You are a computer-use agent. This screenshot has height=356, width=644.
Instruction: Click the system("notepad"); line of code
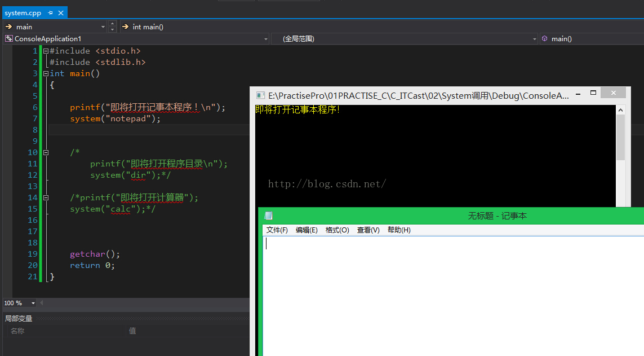(115, 119)
